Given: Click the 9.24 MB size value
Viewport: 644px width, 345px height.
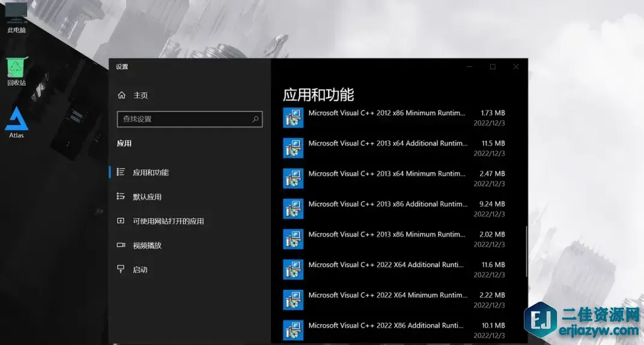Looking at the screenshot, I should 492,204.
